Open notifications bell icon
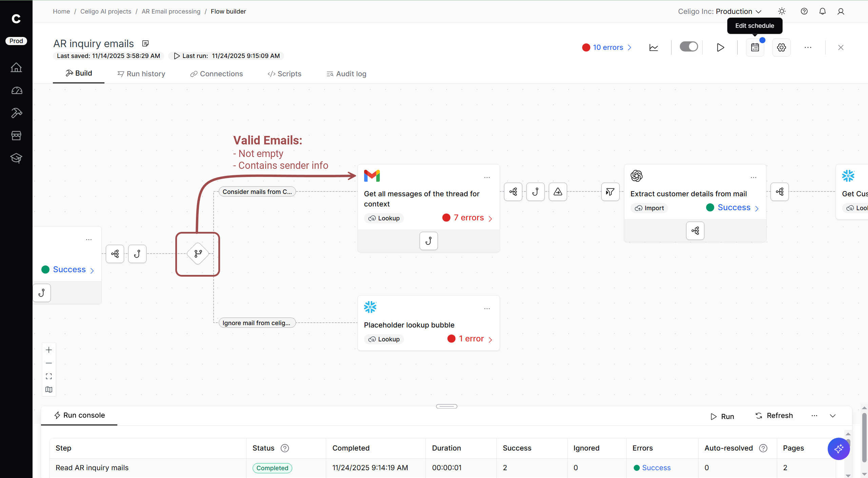The height and width of the screenshot is (478, 868). [x=822, y=12]
